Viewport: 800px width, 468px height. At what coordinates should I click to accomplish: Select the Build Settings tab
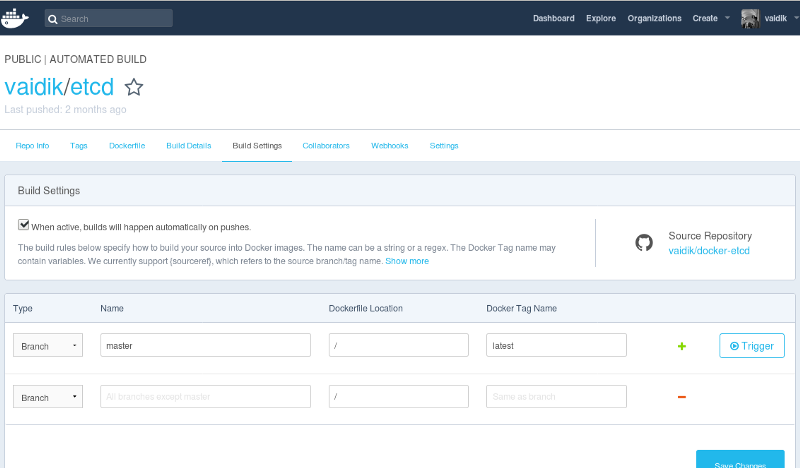(257, 146)
